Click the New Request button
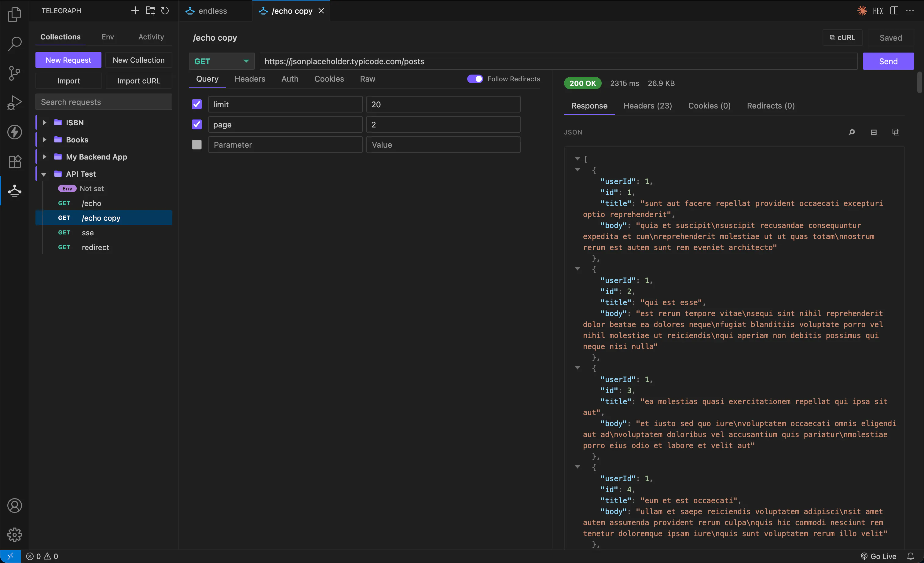Viewport: 924px width, 563px height. pyautogui.click(x=68, y=60)
